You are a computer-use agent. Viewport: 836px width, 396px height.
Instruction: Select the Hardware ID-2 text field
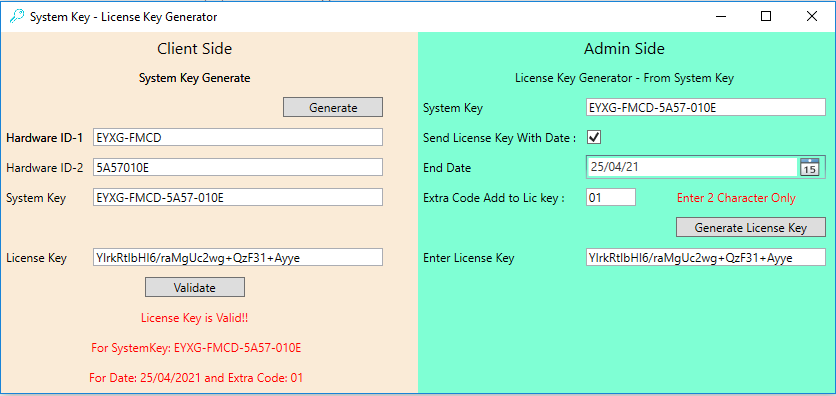238,167
